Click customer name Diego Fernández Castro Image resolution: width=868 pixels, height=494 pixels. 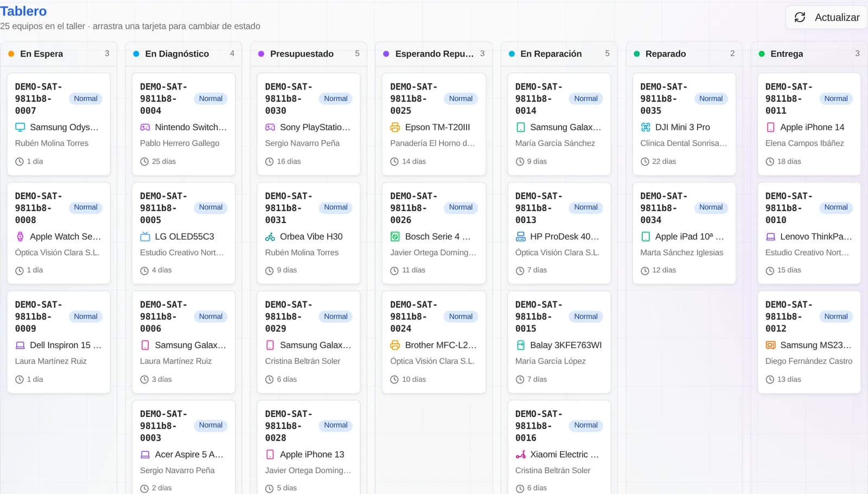(809, 361)
